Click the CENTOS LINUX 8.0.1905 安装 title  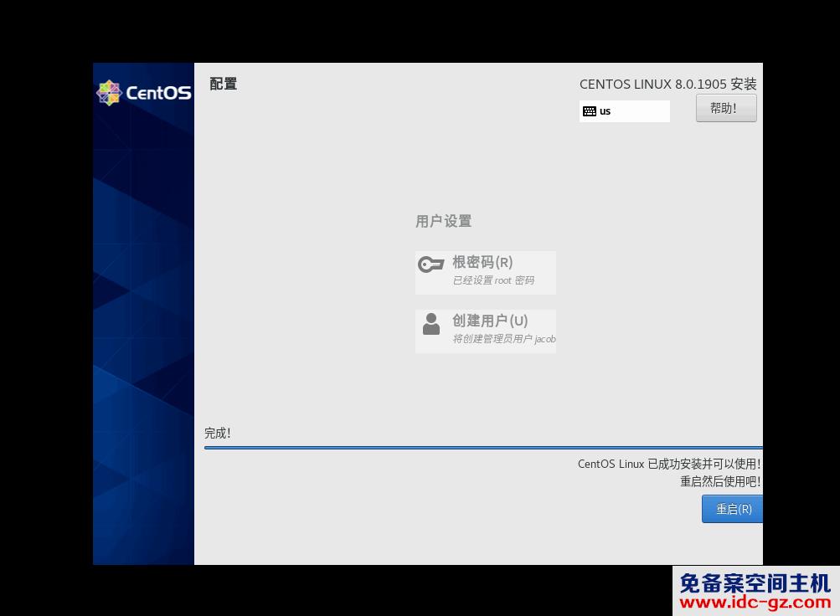coord(667,84)
